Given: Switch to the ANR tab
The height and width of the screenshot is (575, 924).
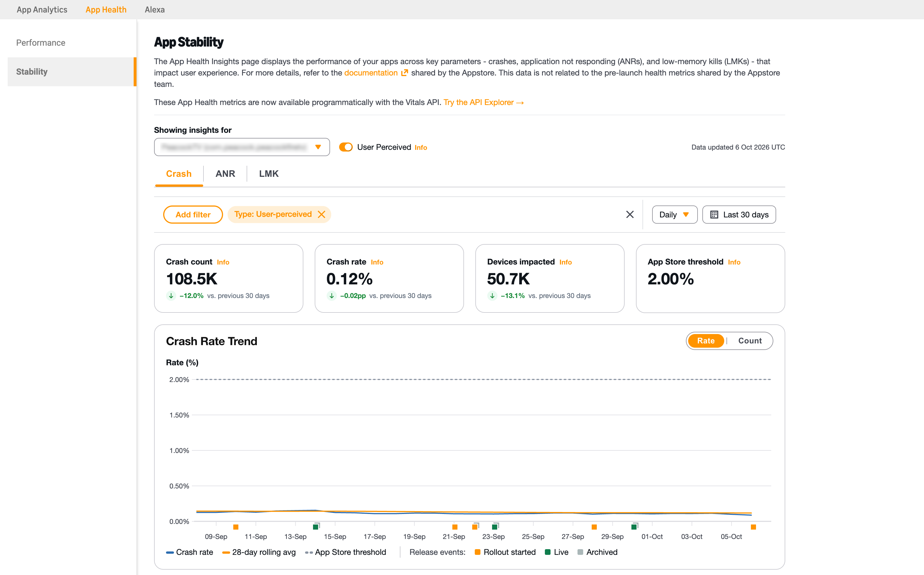Looking at the screenshot, I should 225,174.
